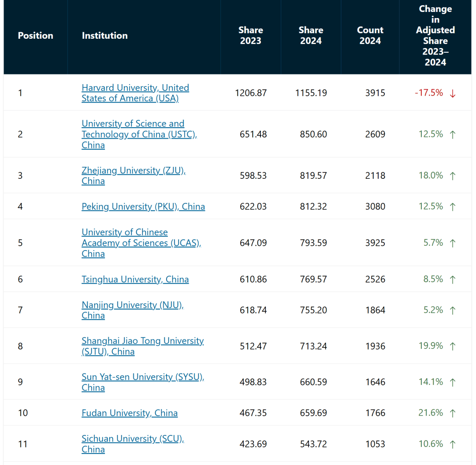Click the count value 2118
Screen dimensions: 476x465
click(375, 176)
